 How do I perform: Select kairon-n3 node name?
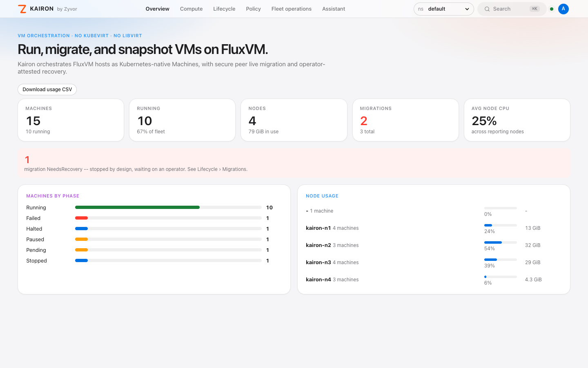tap(318, 263)
